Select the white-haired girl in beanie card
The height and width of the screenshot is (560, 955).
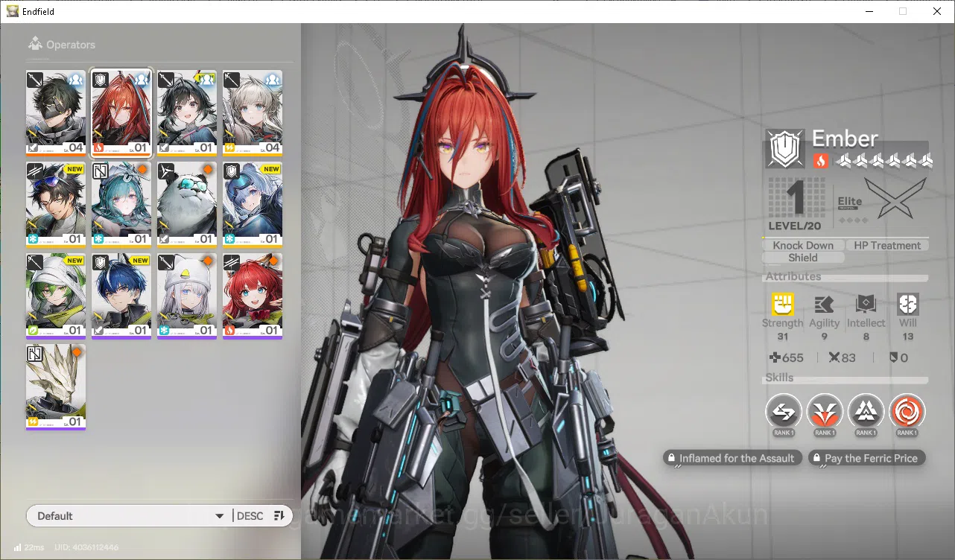coord(187,296)
